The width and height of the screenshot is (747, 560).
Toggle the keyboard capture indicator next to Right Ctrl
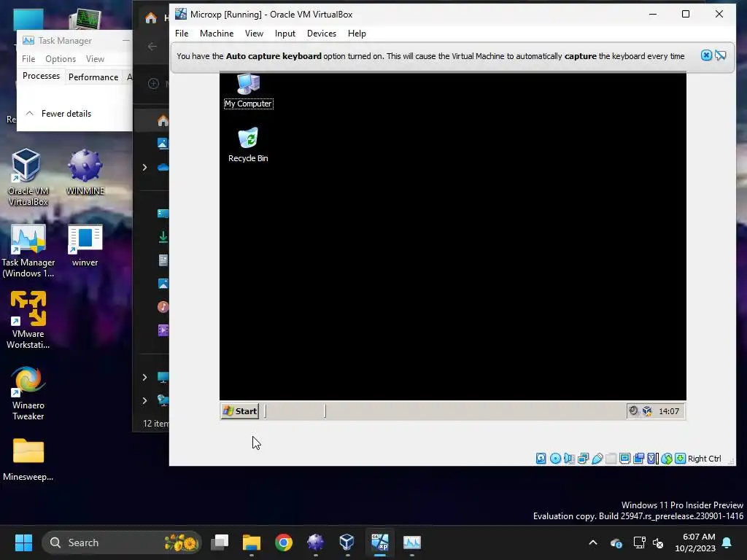681,459
